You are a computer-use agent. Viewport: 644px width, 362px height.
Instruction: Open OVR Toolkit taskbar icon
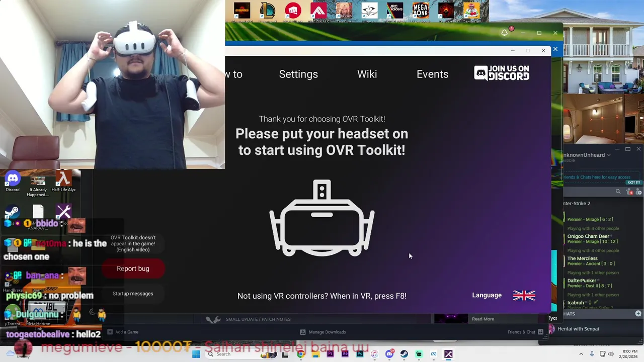point(448,354)
